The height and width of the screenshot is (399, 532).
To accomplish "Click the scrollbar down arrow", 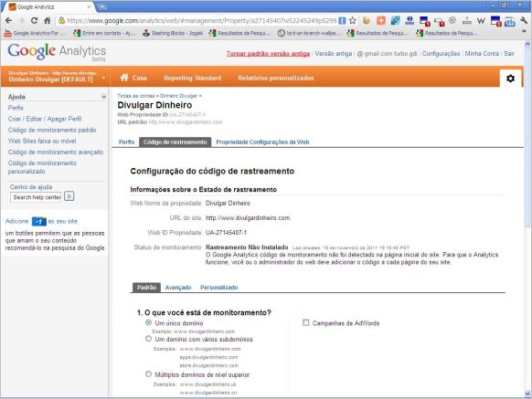I will click(x=527, y=394).
